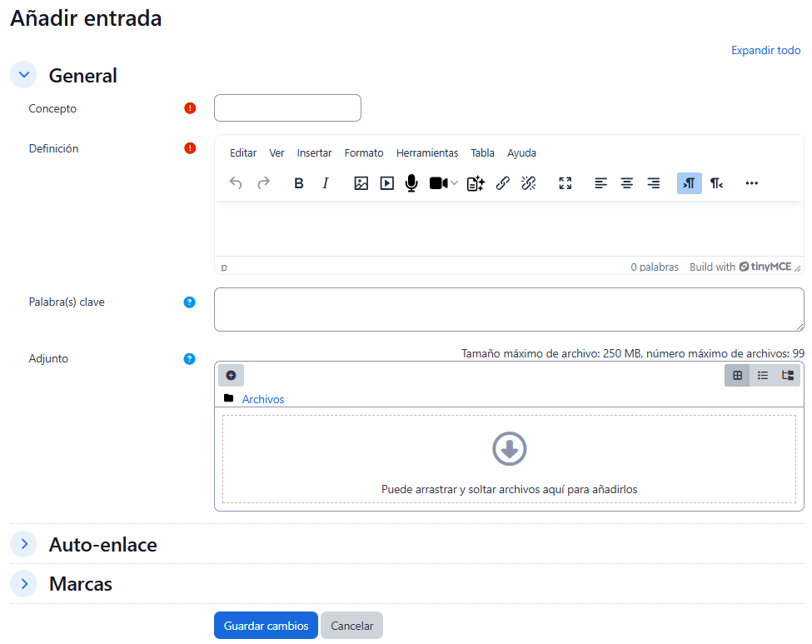Click the Expandir todo link

(765, 51)
